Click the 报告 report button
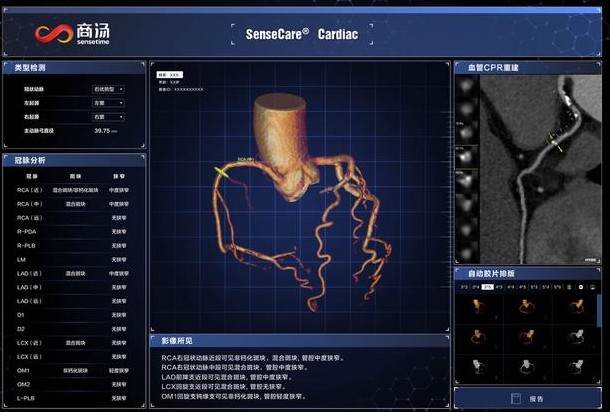 pos(528,398)
